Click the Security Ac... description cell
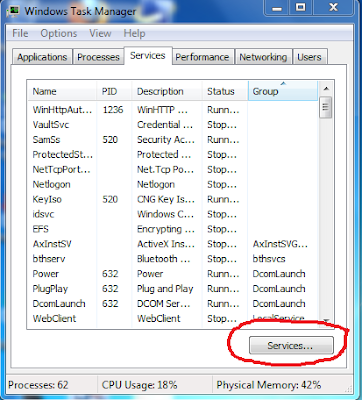Viewport: 362px width, 400px height. pos(166,139)
